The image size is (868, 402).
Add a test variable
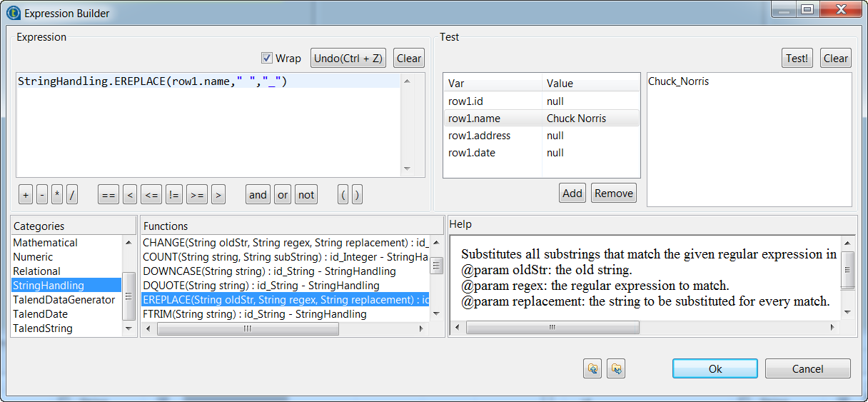(572, 193)
